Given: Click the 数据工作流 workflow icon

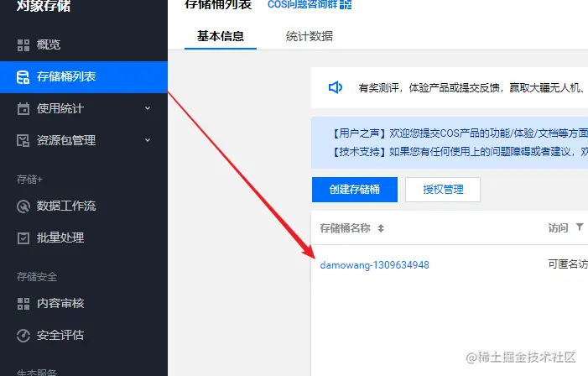Looking at the screenshot, I should point(23,206).
